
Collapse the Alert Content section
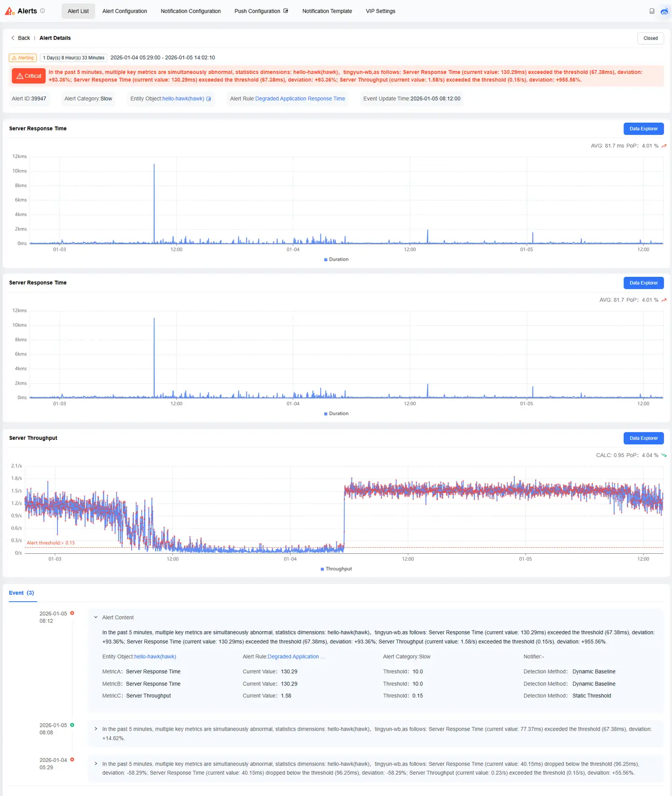[x=96, y=617]
